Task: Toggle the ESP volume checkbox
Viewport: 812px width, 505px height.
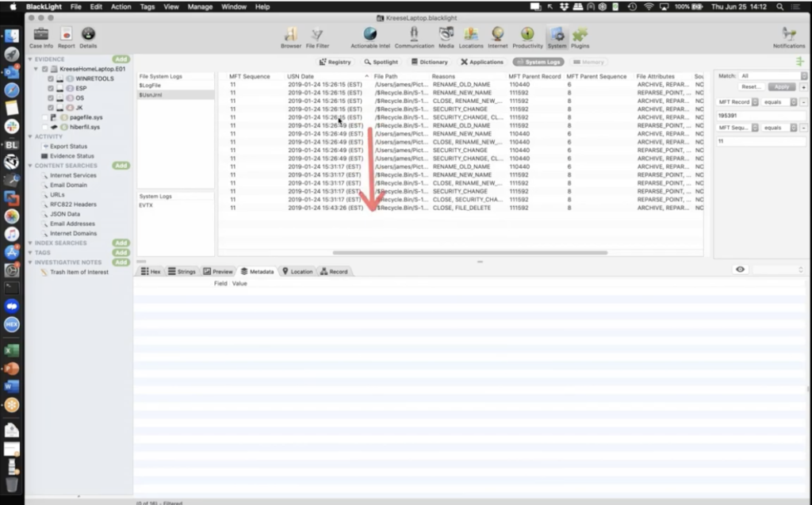Action: point(51,89)
